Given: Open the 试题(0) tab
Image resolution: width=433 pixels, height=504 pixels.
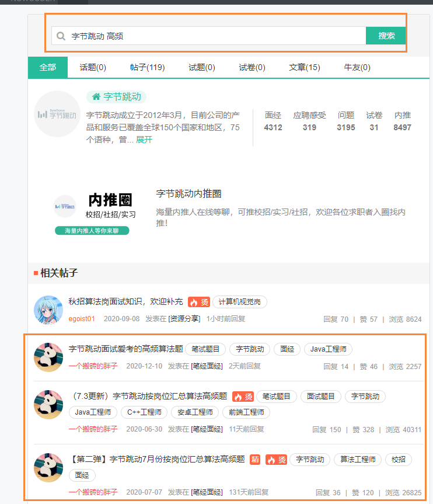Looking at the screenshot, I should [202, 67].
